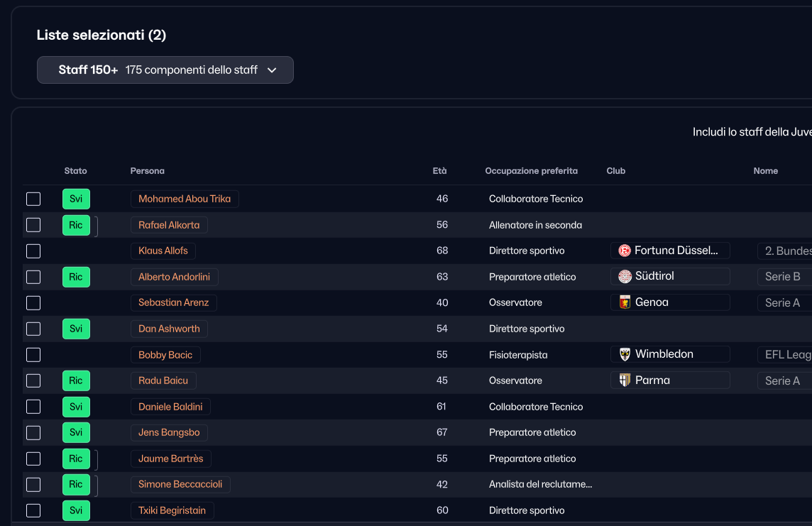Sort the table by Età column header

(440, 171)
